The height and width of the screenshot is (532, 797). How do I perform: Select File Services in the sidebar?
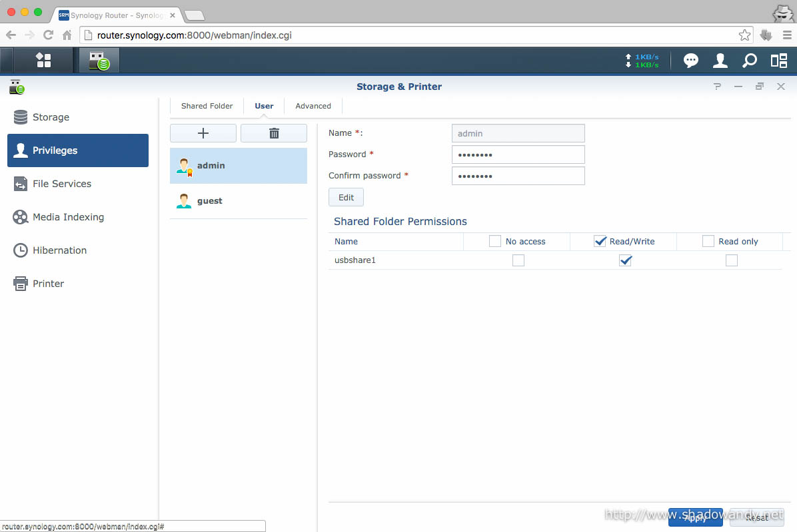coord(62,184)
